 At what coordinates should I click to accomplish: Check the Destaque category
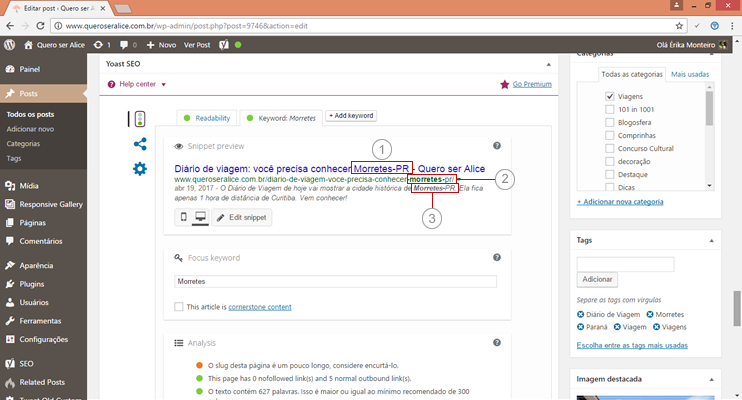[610, 174]
